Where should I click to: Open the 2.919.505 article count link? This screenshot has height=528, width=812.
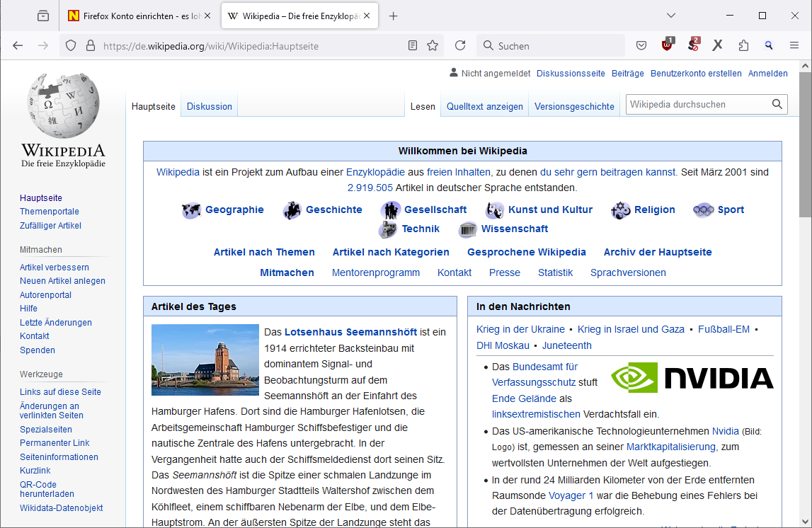click(x=370, y=188)
